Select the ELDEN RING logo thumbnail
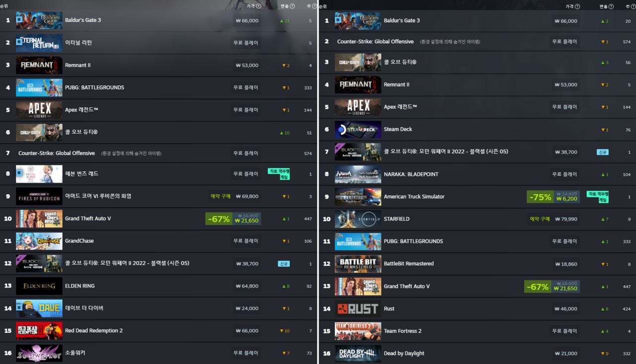This screenshot has width=636, height=364. click(39, 286)
